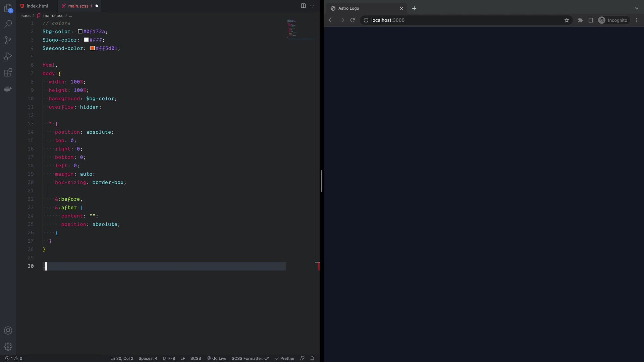Open the Extensions view
Viewport: 644px width, 362px height.
8,72
